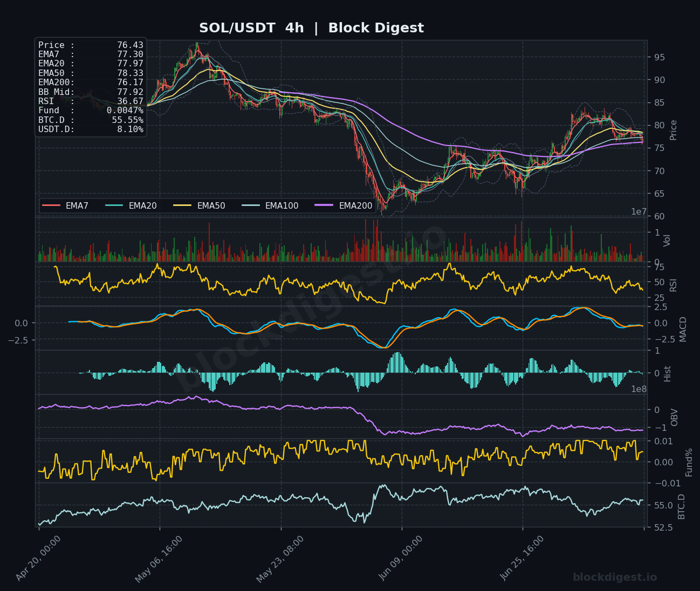This screenshot has height=591, width=700.
Task: Click the 50 tick on the RSI axis
Action: coord(659,282)
